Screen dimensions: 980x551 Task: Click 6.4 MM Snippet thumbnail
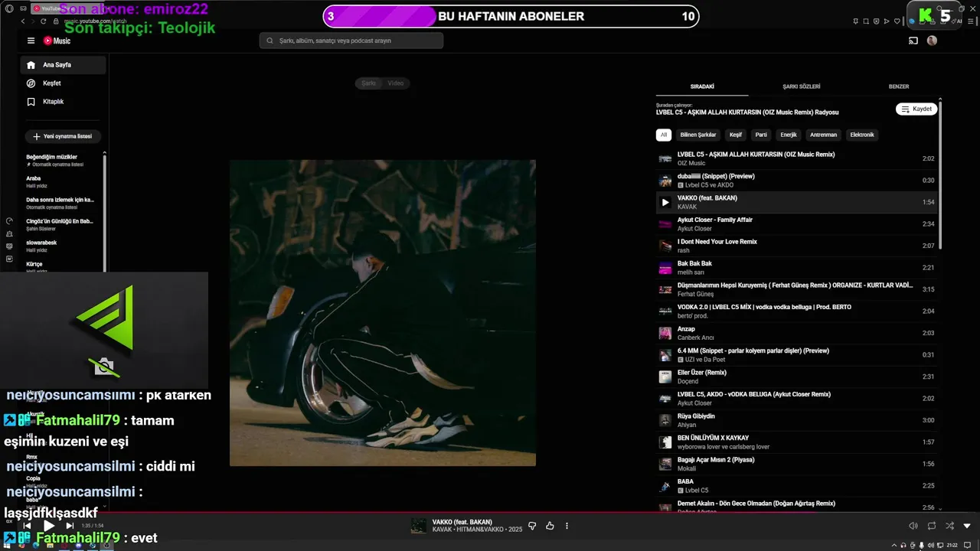(x=665, y=355)
